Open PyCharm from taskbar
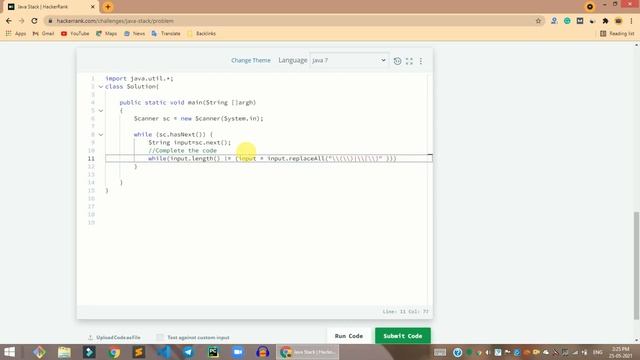Screen dimensions: 640x360 pyautogui.click(x=213, y=352)
